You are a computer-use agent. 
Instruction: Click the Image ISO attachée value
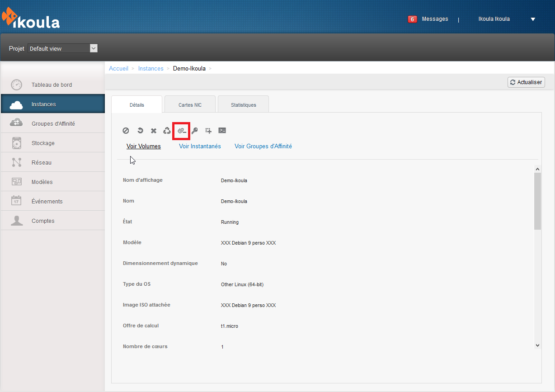[248, 305]
